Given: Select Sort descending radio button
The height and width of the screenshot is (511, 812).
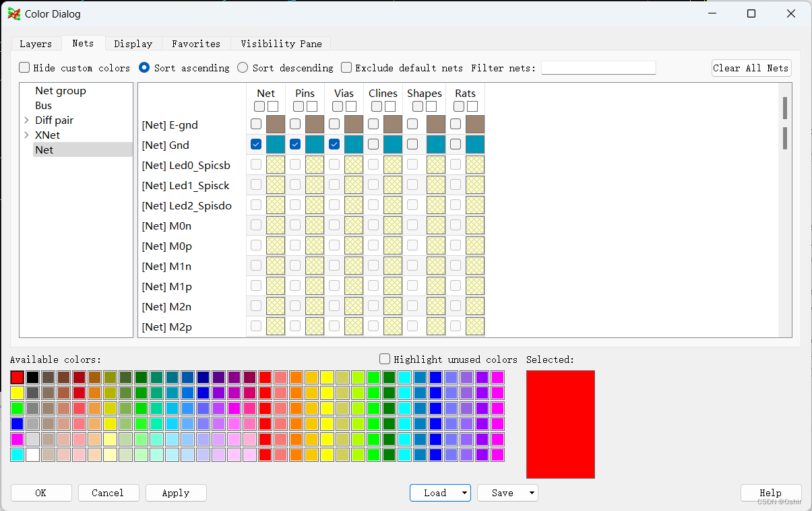Looking at the screenshot, I should pos(243,67).
